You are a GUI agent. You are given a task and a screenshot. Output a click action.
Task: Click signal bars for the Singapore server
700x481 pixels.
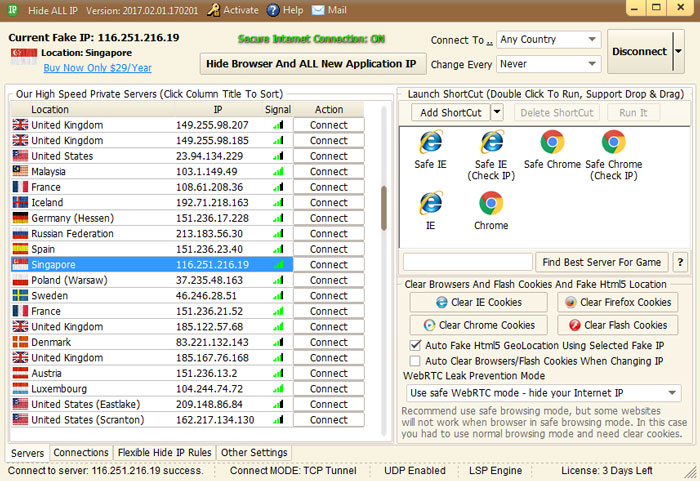point(278,264)
